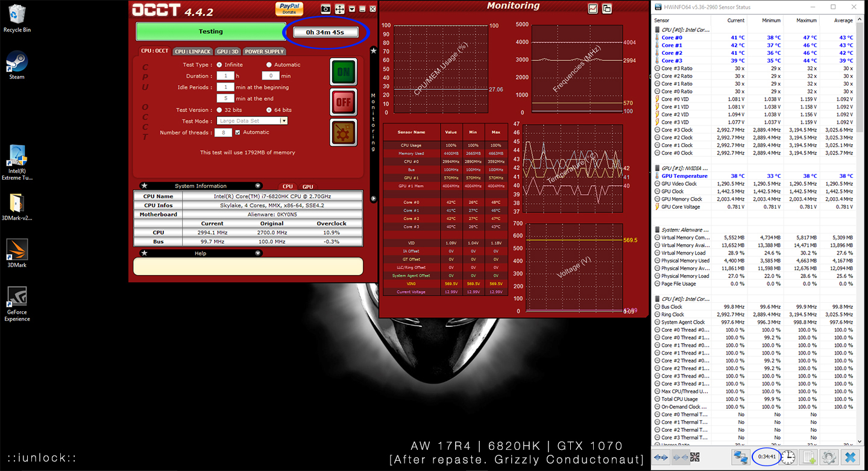Switch to the POWER SUPPLY tab
Screen dimensions: 868x471
(x=265, y=51)
